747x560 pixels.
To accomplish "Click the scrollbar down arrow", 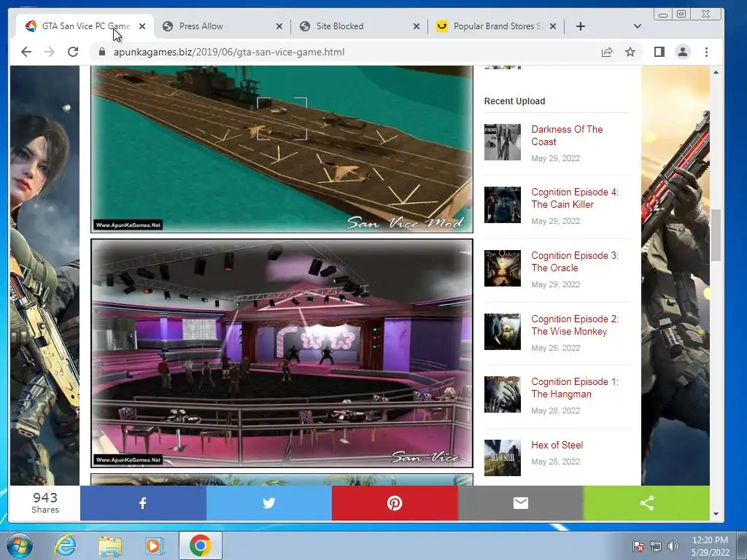I will pyautogui.click(x=716, y=514).
